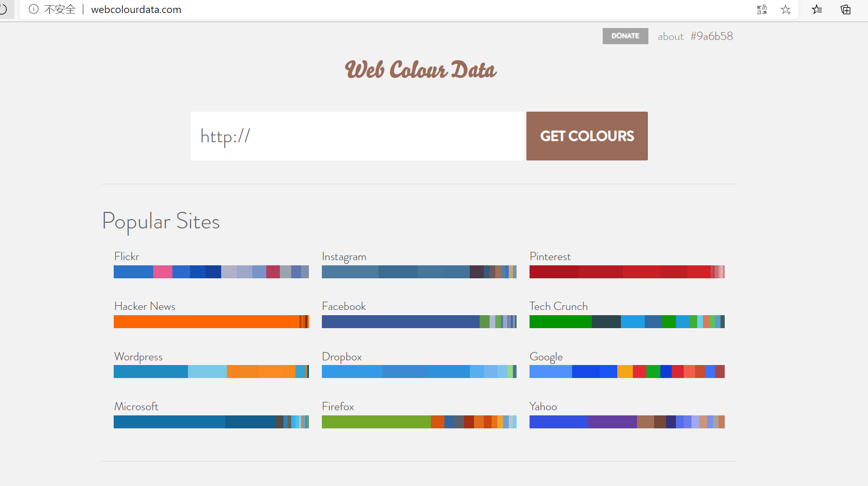Image resolution: width=868 pixels, height=486 pixels.
Task: Open the about link
Action: coord(671,36)
